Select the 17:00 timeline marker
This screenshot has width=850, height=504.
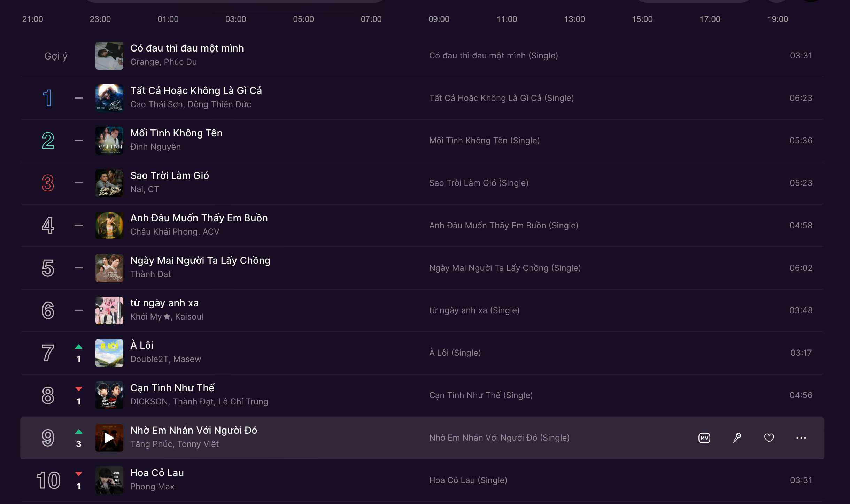[710, 19]
